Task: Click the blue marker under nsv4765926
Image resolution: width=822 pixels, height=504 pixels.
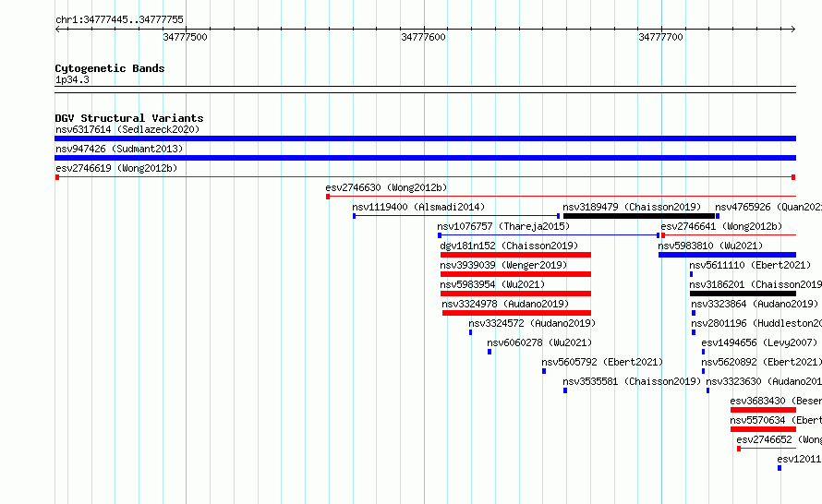Action: pyautogui.click(x=718, y=216)
